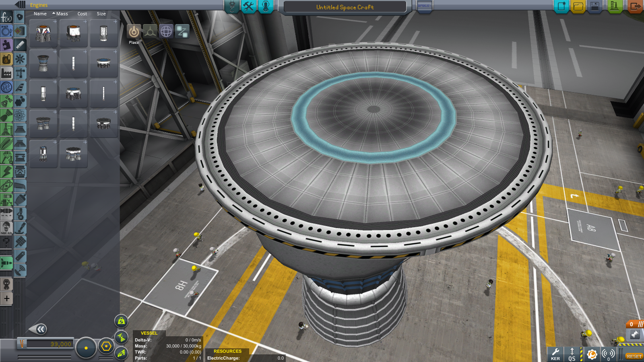Toggle angle snap hexagon button

coord(106,346)
